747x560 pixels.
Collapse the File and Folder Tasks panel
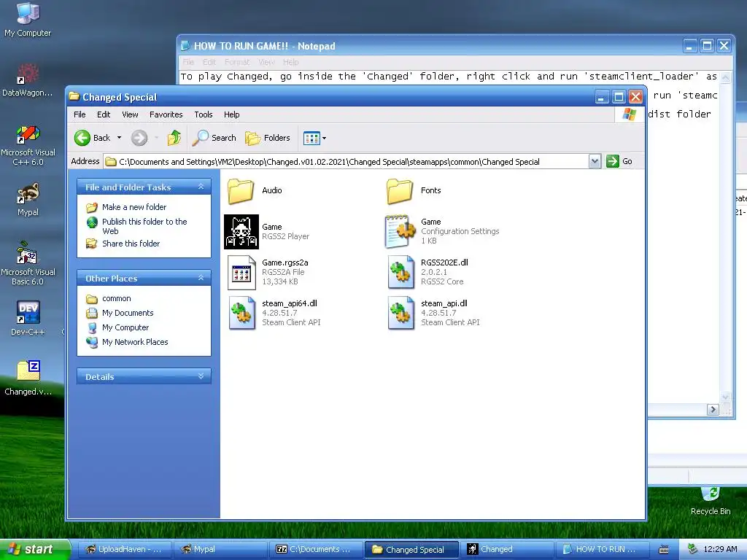(201, 187)
